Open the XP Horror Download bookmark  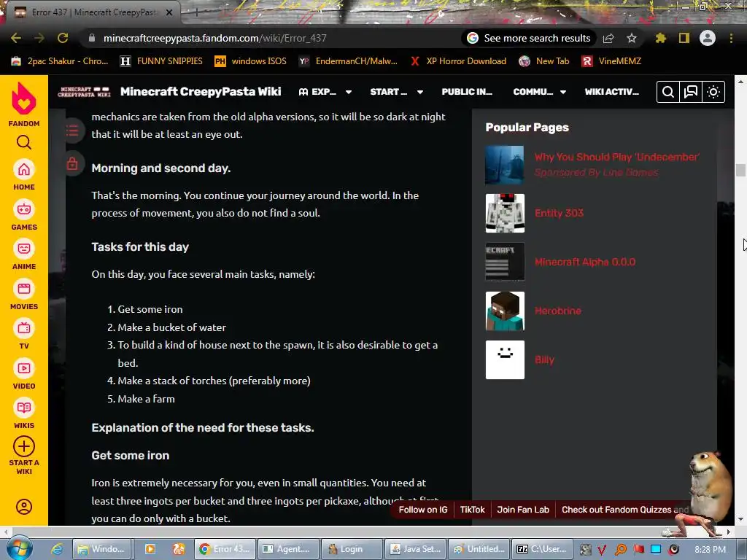point(459,61)
